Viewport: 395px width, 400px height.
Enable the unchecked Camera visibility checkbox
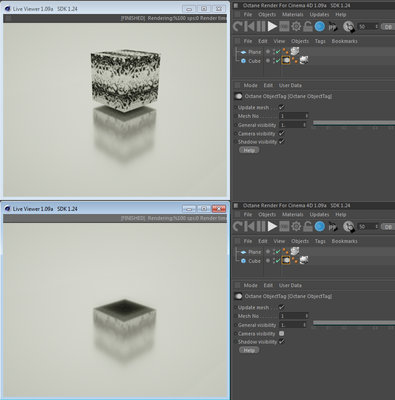point(282,333)
